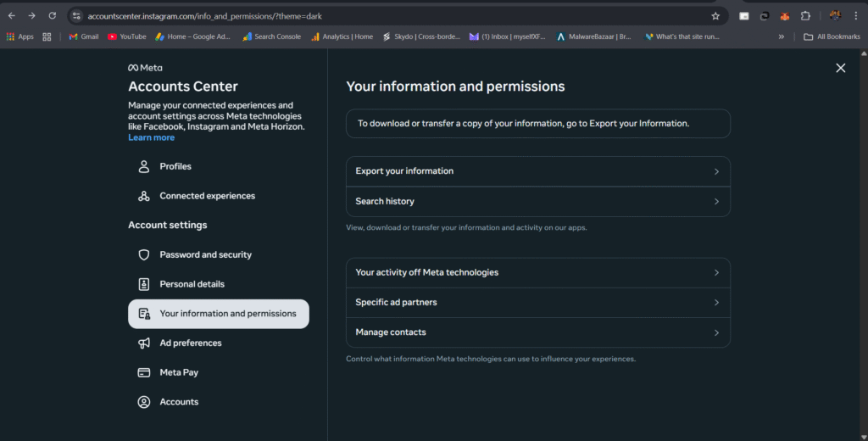Click the tab groups grid icon in the bookmarks bar

[47, 36]
